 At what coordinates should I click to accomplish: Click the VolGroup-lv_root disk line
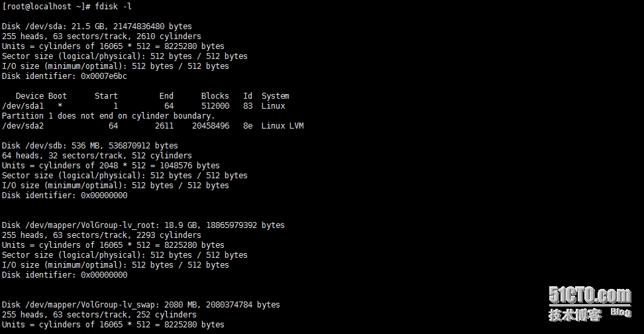143,225
